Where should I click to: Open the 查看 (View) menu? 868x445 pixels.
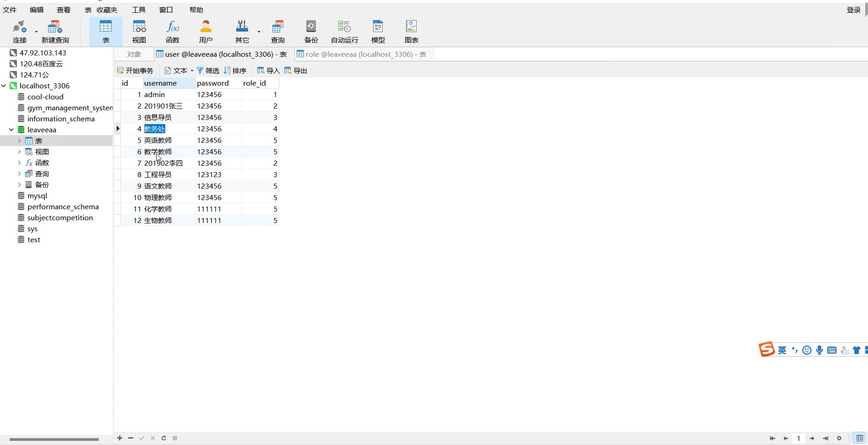[x=64, y=10]
